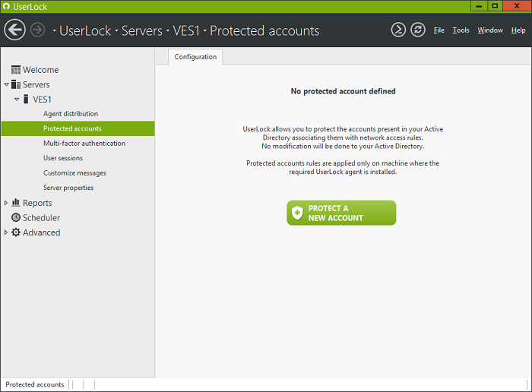The image size is (532, 392).
Task: Collapse the VES1 server node
Action: click(17, 100)
